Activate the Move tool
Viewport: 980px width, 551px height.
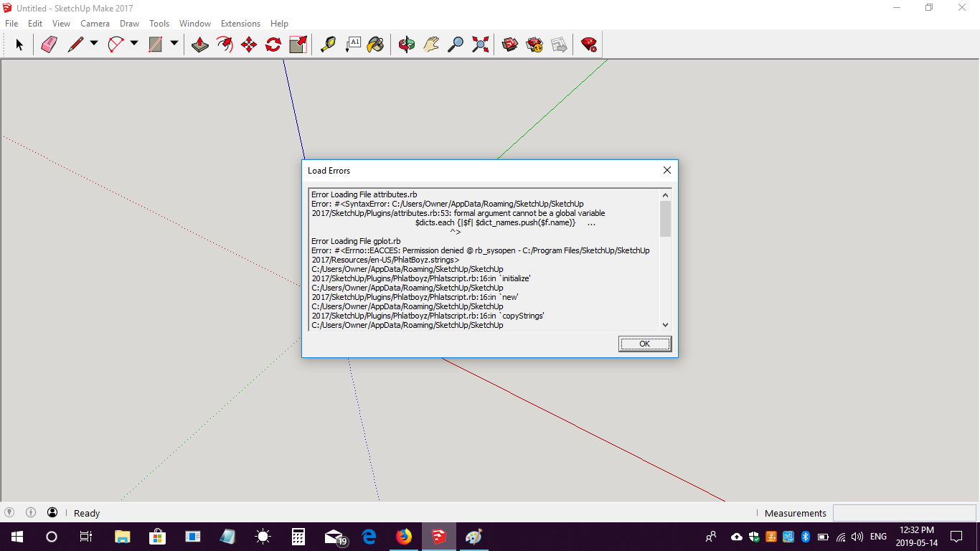coord(249,44)
